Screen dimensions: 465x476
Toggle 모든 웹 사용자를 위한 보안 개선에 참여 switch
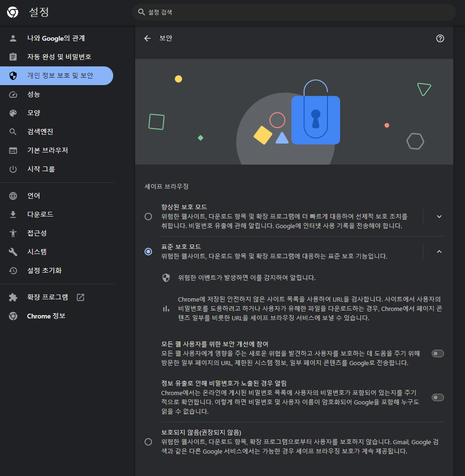(x=438, y=353)
